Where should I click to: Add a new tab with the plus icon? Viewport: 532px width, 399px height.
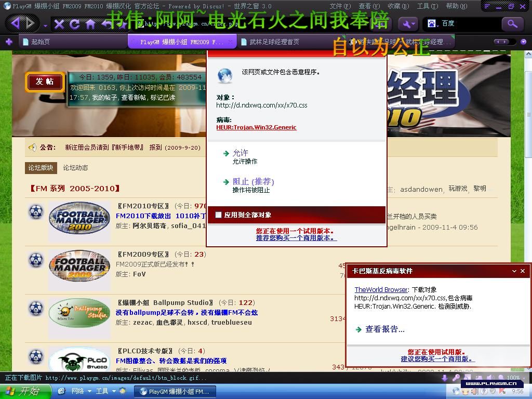point(9,42)
